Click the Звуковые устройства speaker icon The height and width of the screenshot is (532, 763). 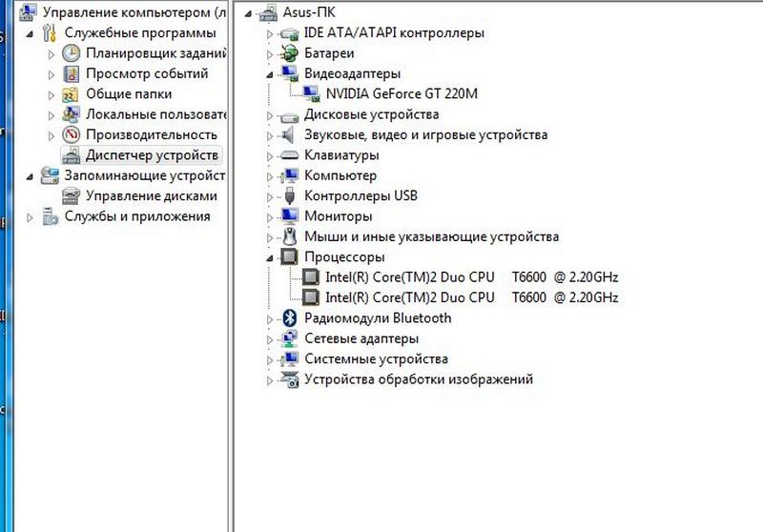click(290, 135)
